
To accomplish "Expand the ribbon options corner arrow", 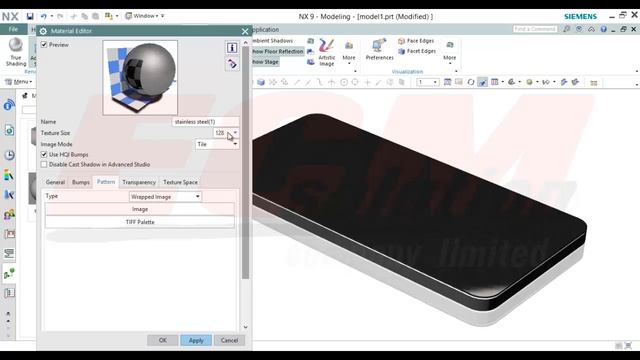I will click(636, 72).
